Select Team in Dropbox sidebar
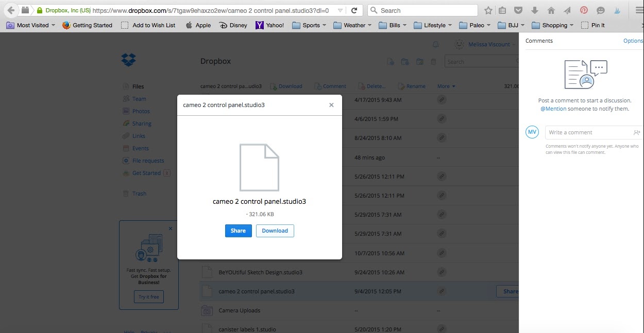The height and width of the screenshot is (333, 644). (x=139, y=99)
